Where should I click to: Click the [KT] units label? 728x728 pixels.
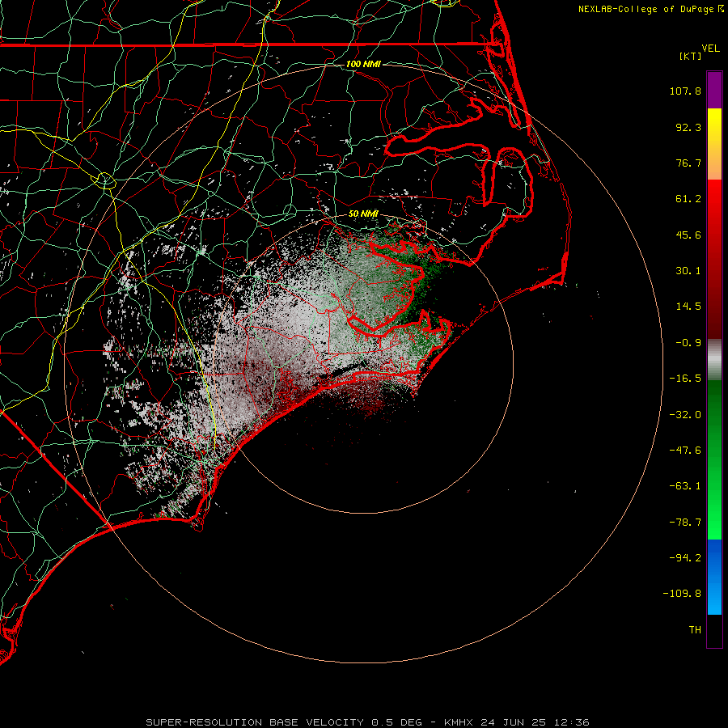(x=691, y=56)
